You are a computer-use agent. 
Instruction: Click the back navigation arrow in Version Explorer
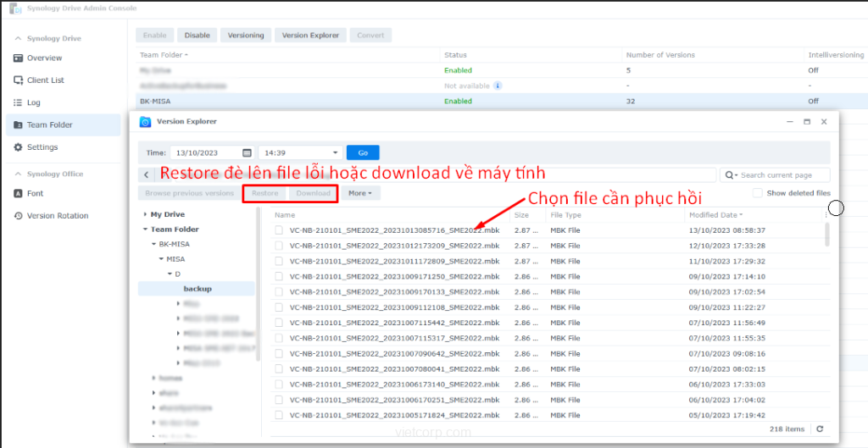(x=147, y=174)
